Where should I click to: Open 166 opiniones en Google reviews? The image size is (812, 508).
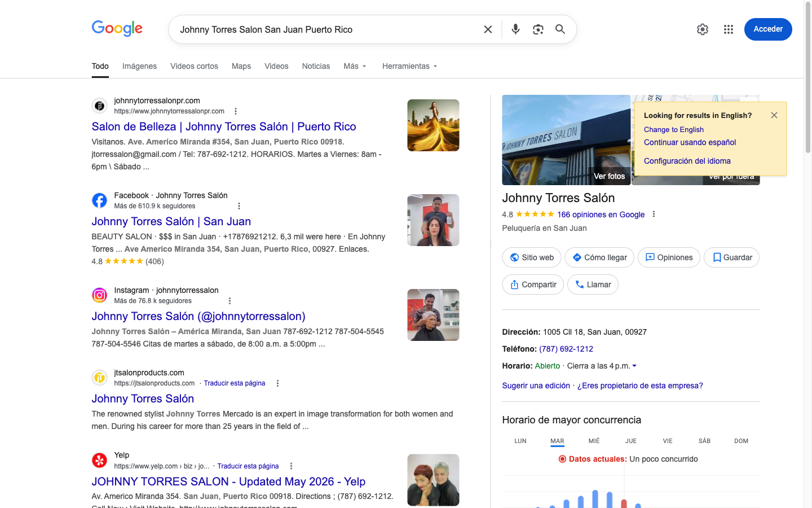coord(601,214)
